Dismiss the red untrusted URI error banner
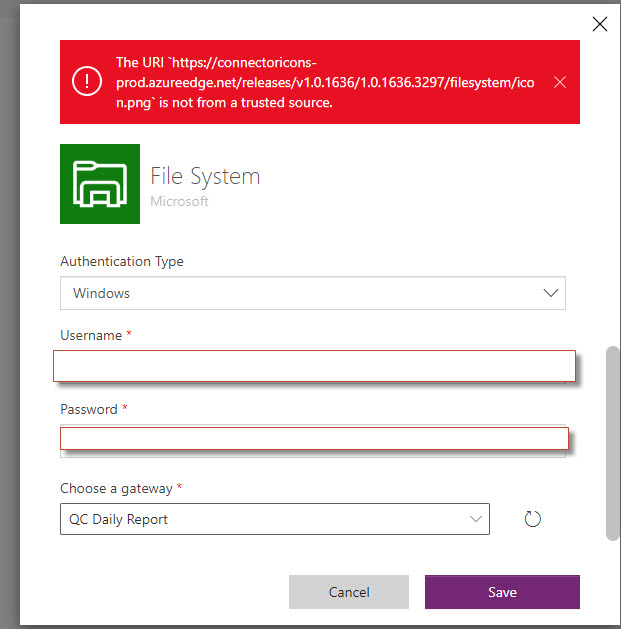The image size is (621, 629). pos(560,82)
